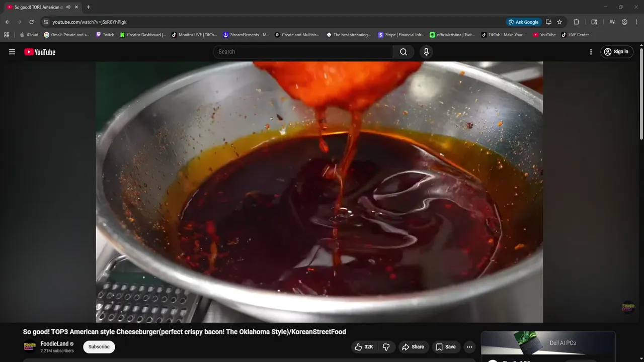Submit search with magnifier button

404,52
